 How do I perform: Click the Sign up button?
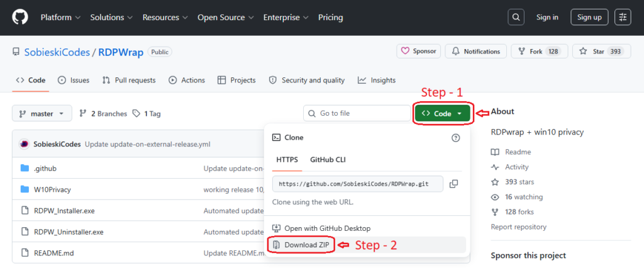tap(589, 17)
